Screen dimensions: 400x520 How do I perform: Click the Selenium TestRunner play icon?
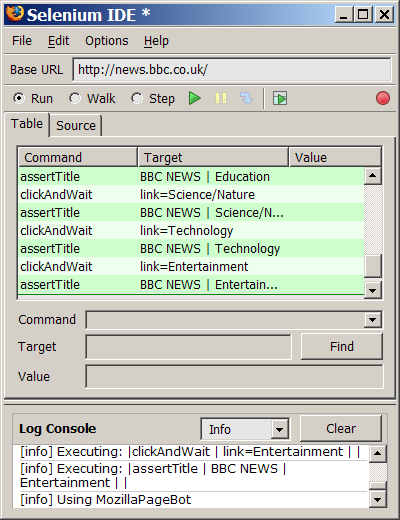[280, 98]
